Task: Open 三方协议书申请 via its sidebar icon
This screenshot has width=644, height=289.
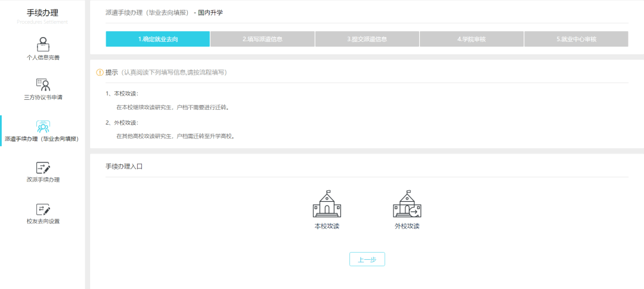Action: point(43,85)
